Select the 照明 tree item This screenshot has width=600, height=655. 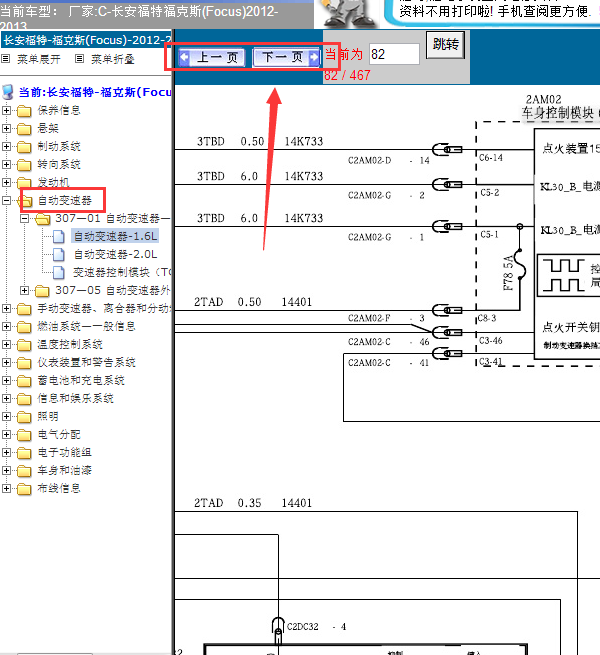coord(48,416)
